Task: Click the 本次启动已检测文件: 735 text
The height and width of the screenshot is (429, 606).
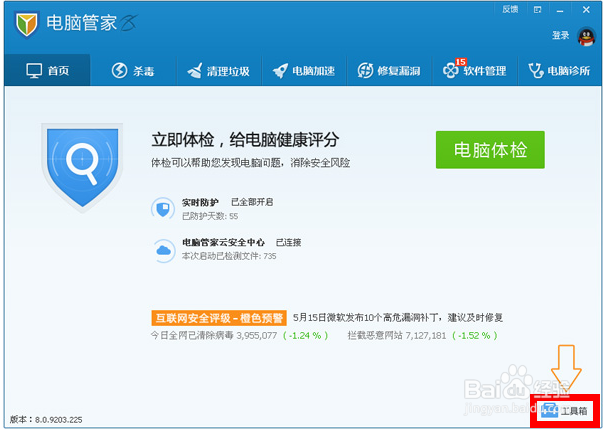Action: (x=229, y=256)
